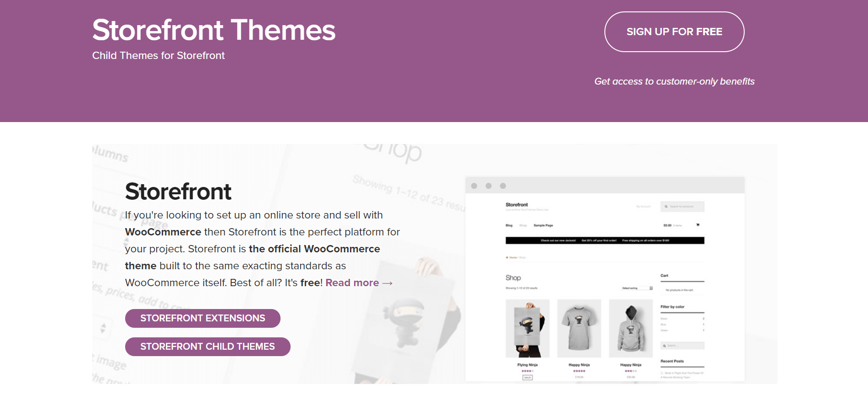
Task: Click the Happy Ninja hoodie image
Action: pos(631,328)
